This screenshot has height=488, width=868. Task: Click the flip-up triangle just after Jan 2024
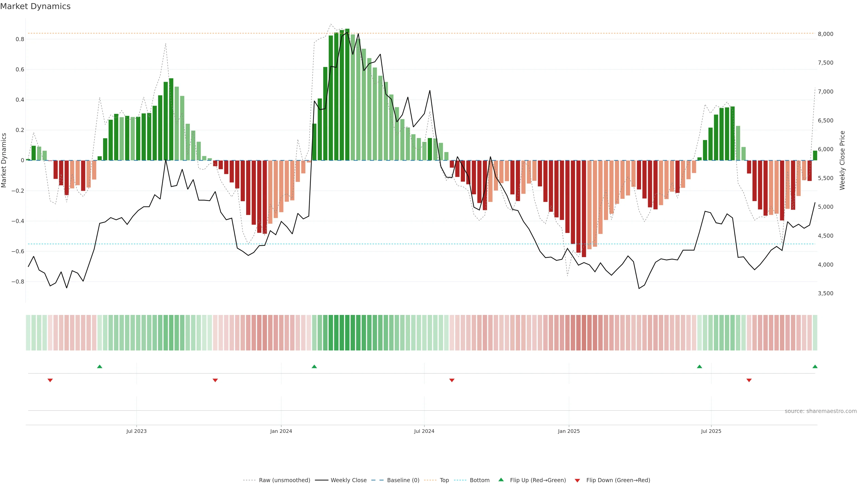pos(314,366)
